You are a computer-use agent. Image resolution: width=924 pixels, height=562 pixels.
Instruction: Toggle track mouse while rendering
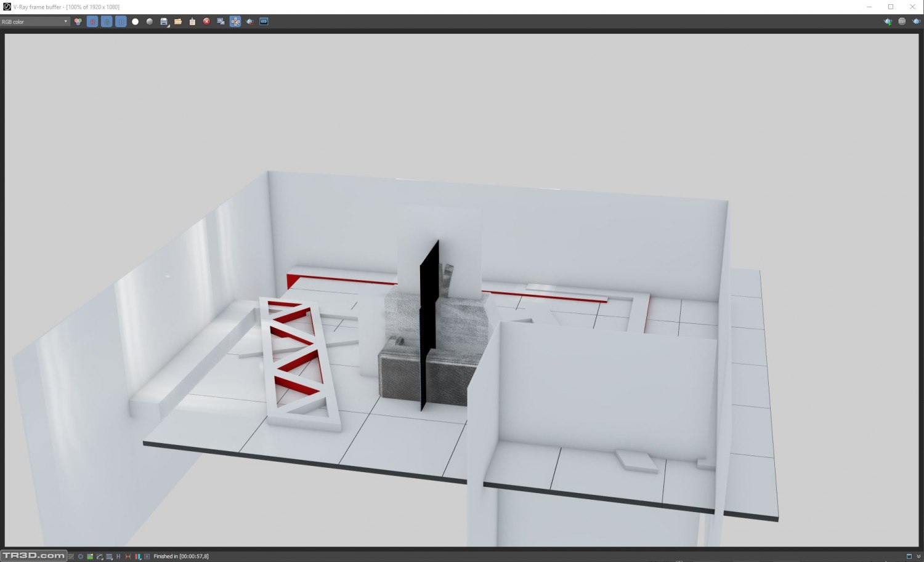(x=235, y=22)
